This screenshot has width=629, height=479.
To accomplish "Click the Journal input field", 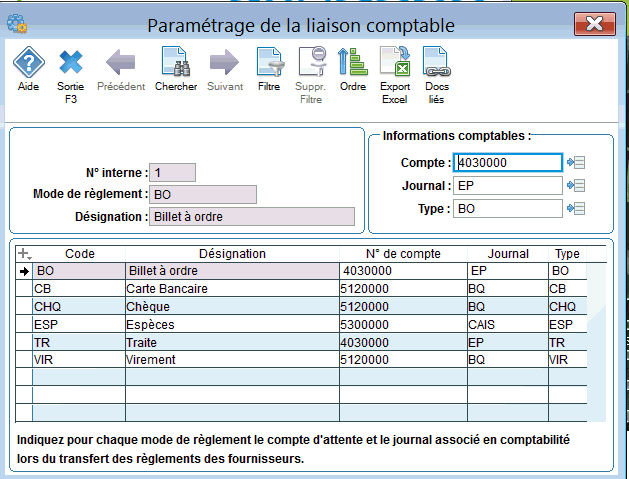I will pyautogui.click(x=508, y=186).
